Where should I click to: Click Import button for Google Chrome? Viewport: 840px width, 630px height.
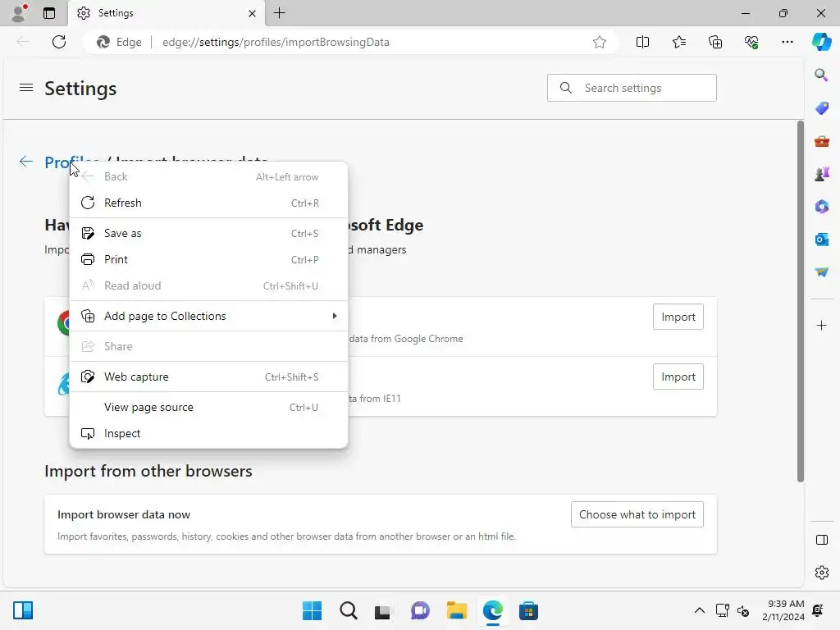click(678, 317)
